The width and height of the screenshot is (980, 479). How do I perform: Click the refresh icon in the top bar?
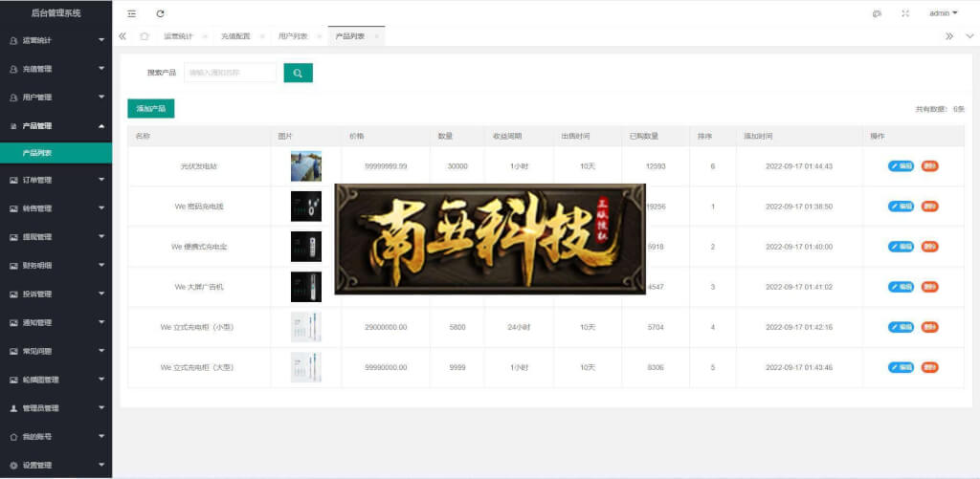click(x=160, y=13)
